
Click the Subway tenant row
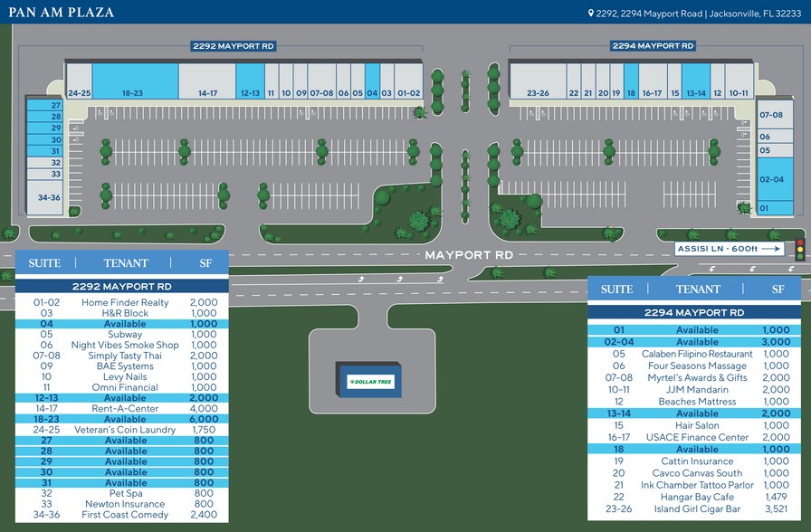point(122,335)
